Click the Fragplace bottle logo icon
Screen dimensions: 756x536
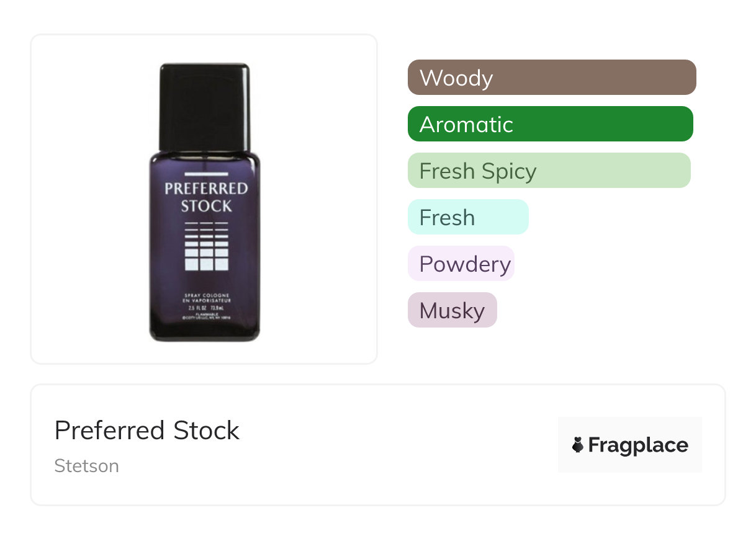point(578,445)
